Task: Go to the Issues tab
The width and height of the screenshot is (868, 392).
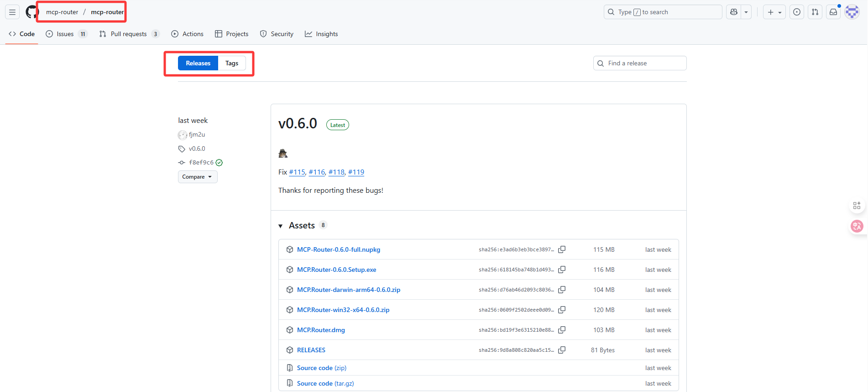Action: [66, 34]
